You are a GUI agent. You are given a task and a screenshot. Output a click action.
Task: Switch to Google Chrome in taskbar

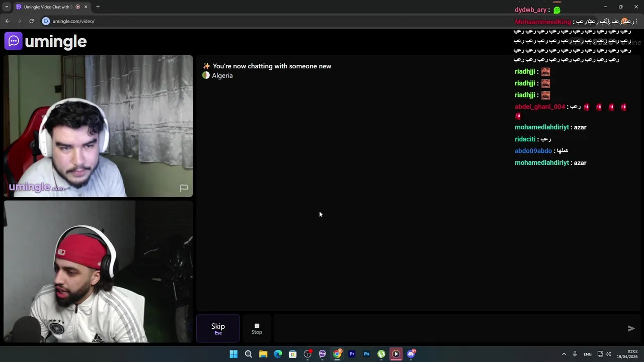(337, 354)
